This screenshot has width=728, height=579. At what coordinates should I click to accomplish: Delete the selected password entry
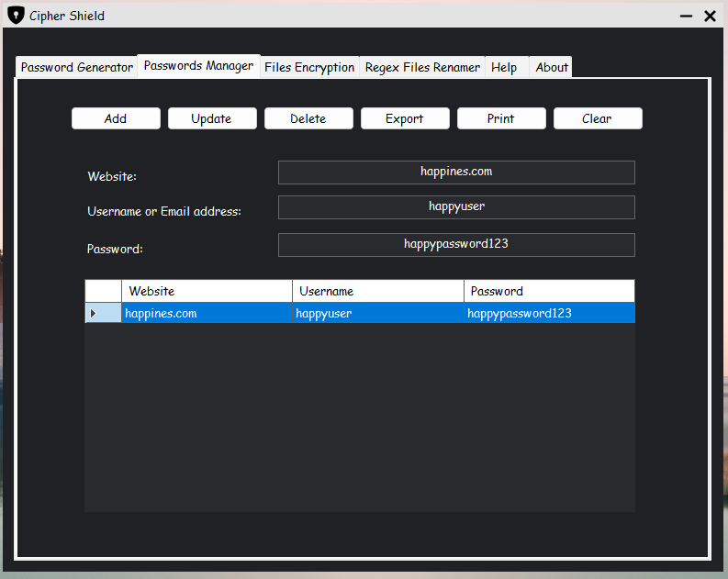(x=308, y=118)
